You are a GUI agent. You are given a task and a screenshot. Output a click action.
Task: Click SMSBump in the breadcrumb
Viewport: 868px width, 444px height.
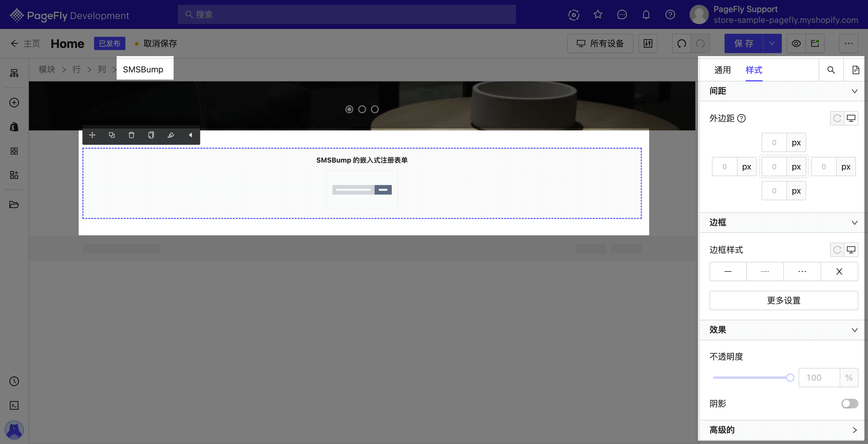click(x=143, y=69)
